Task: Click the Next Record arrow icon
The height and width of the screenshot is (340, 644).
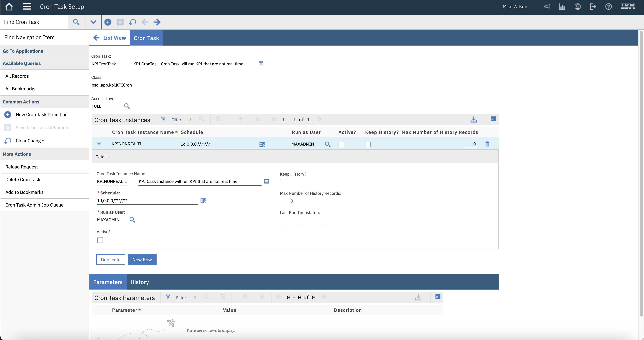Action: (x=157, y=22)
